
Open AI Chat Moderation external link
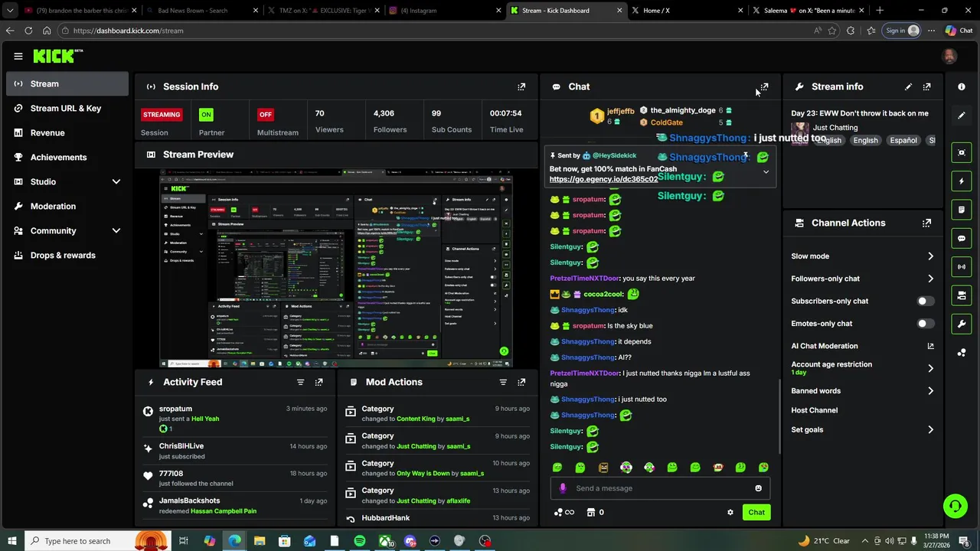pyautogui.click(x=930, y=346)
